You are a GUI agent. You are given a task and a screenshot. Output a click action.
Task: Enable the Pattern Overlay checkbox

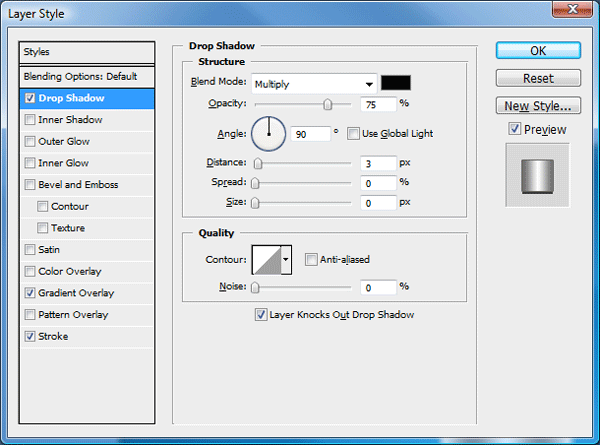point(30,315)
